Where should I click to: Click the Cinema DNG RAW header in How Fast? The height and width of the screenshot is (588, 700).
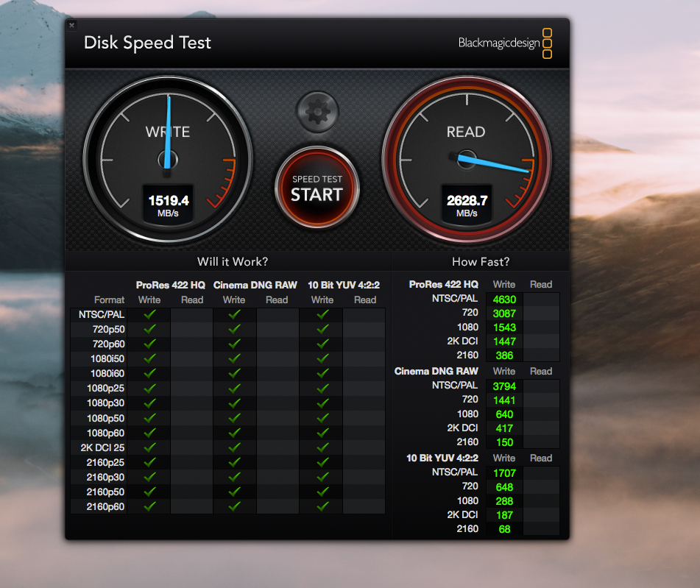436,372
